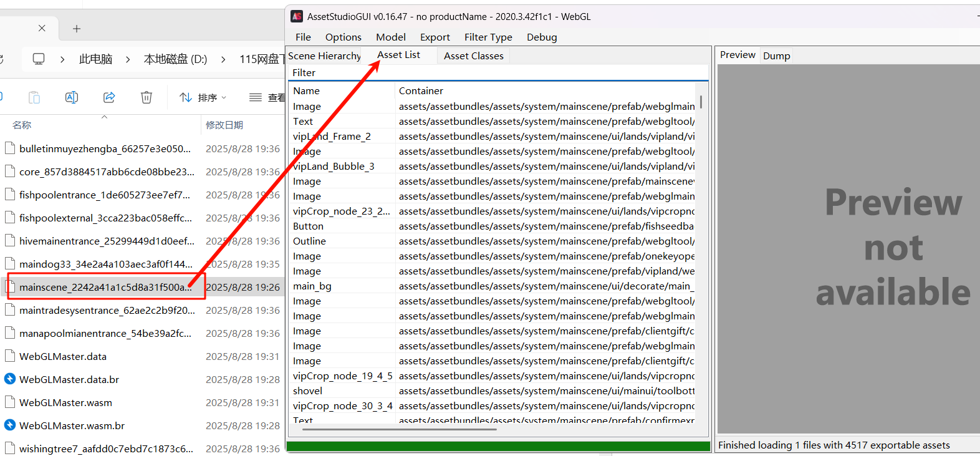
Task: Switch to the Scene Hierarchy tab
Action: point(324,56)
